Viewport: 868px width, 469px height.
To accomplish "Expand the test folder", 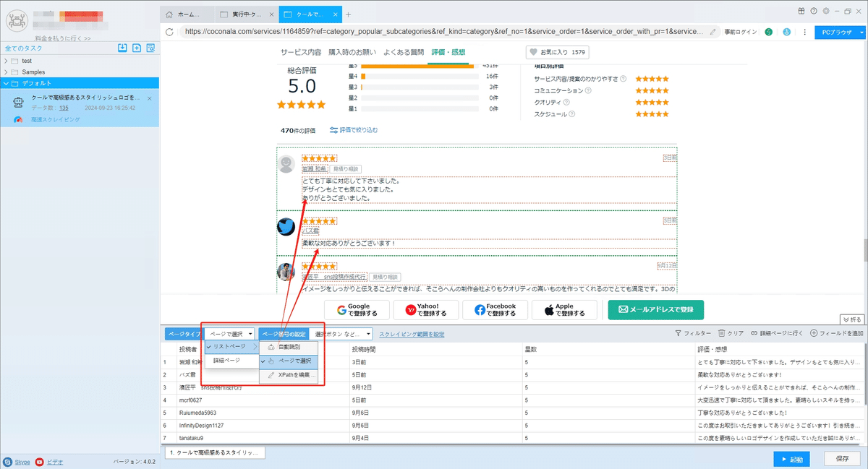I will click(6, 61).
